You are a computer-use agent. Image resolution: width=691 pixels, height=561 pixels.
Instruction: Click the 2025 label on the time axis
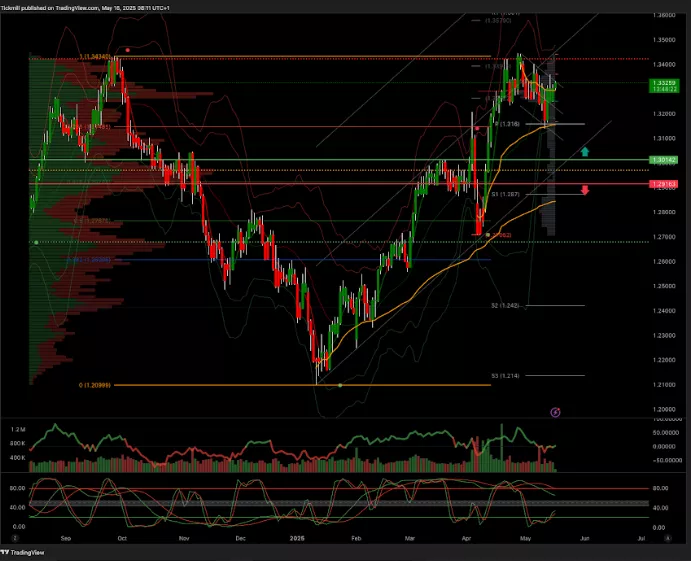click(x=295, y=537)
